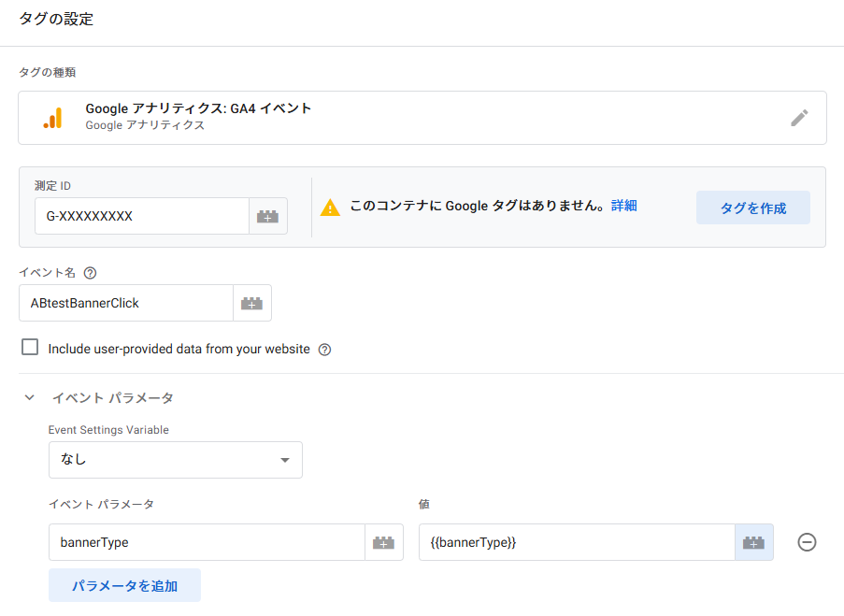
Task: Click the ABtestBannerClick event name field
Action: (125, 303)
